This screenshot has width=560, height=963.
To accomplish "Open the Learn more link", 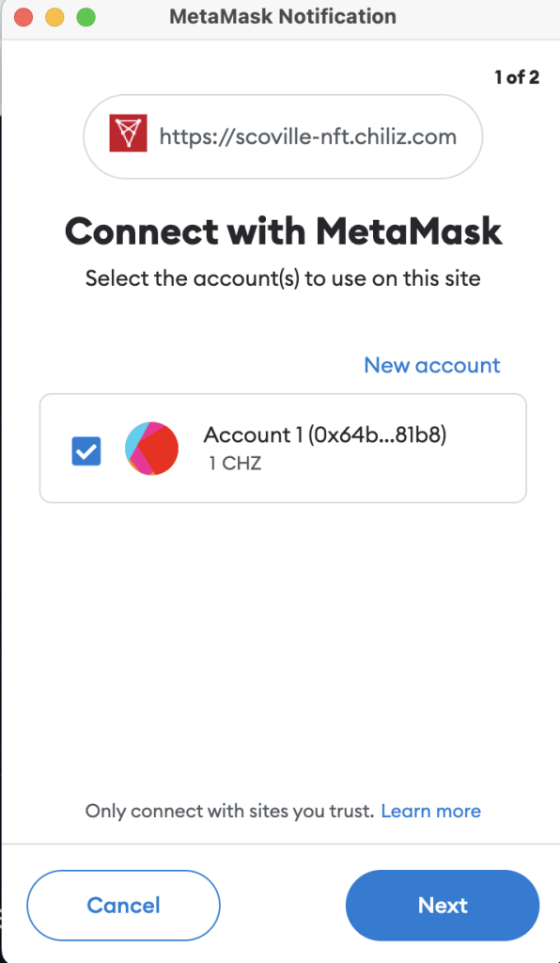I will pyautogui.click(x=430, y=812).
